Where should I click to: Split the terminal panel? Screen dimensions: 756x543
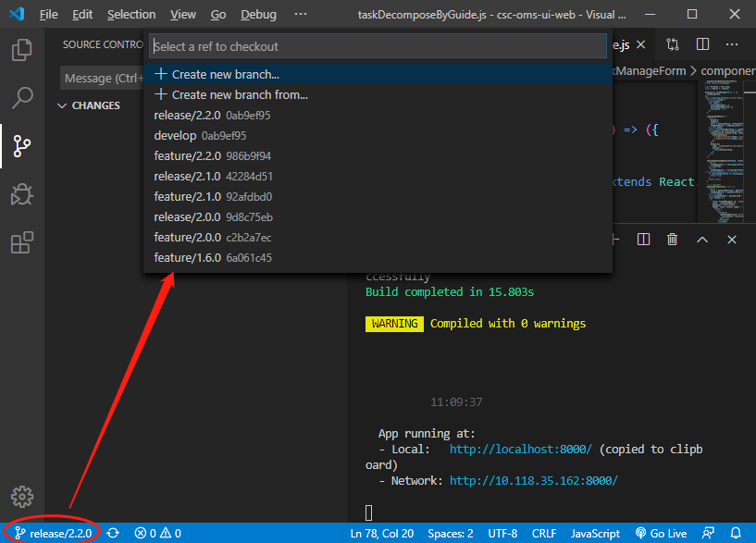click(643, 240)
